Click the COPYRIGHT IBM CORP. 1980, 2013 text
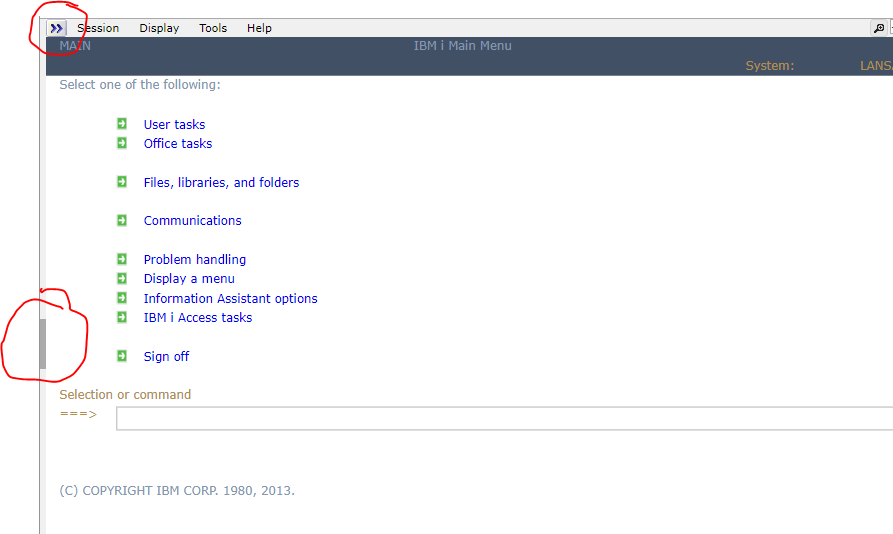 (177, 491)
